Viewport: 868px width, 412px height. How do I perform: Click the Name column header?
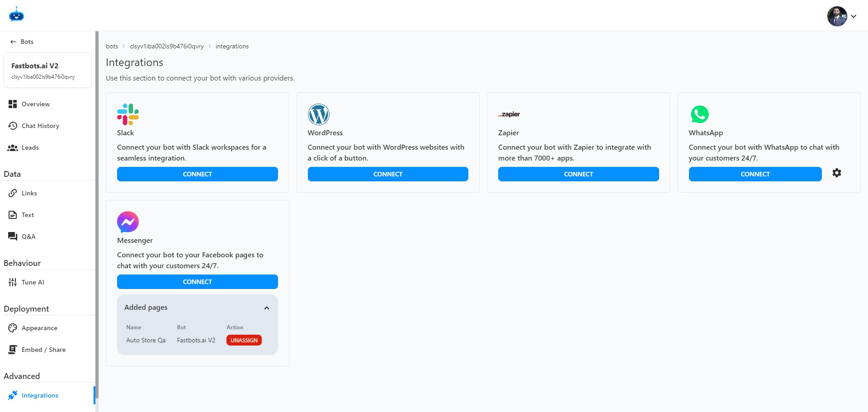pyautogui.click(x=134, y=327)
